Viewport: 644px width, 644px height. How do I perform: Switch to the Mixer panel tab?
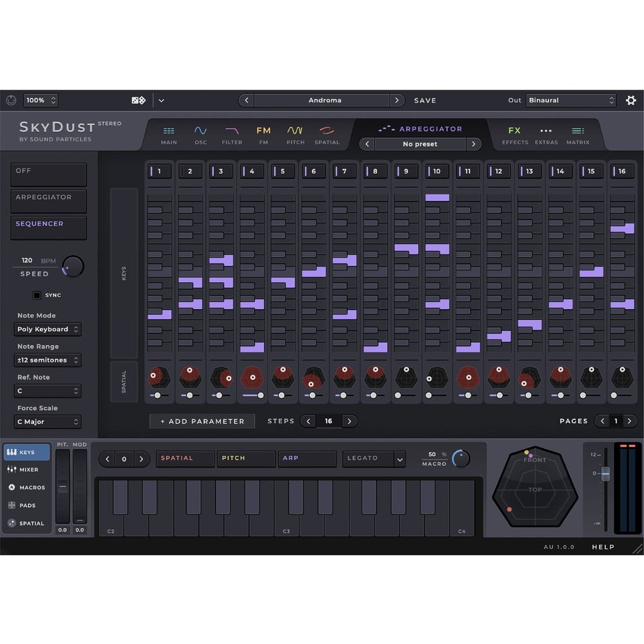(x=27, y=470)
